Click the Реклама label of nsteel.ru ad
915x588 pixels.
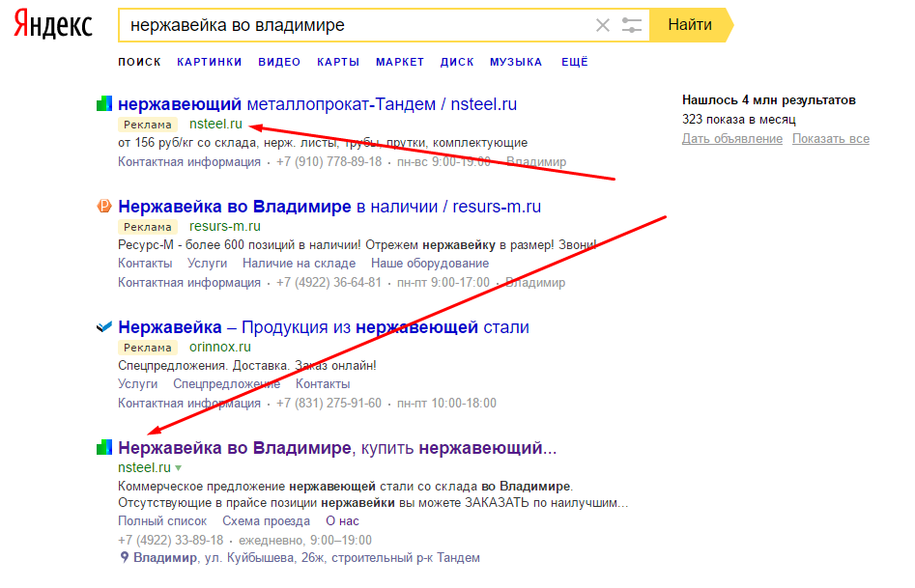pos(148,125)
